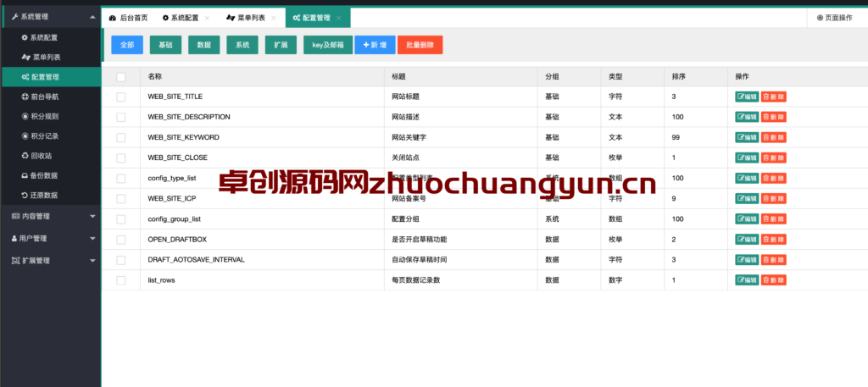This screenshot has width=868, height=387.
Task: Expand the 用户管理 sidebar section
Action: [52, 238]
